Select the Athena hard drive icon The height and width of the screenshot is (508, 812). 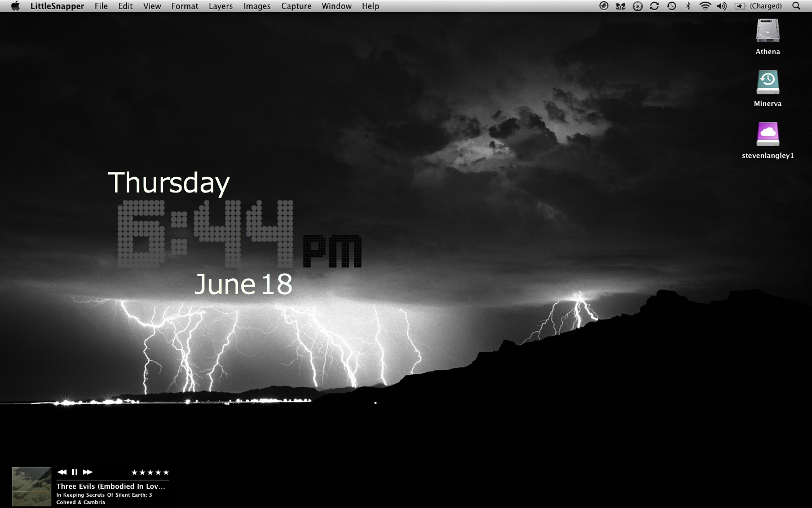coord(767,30)
